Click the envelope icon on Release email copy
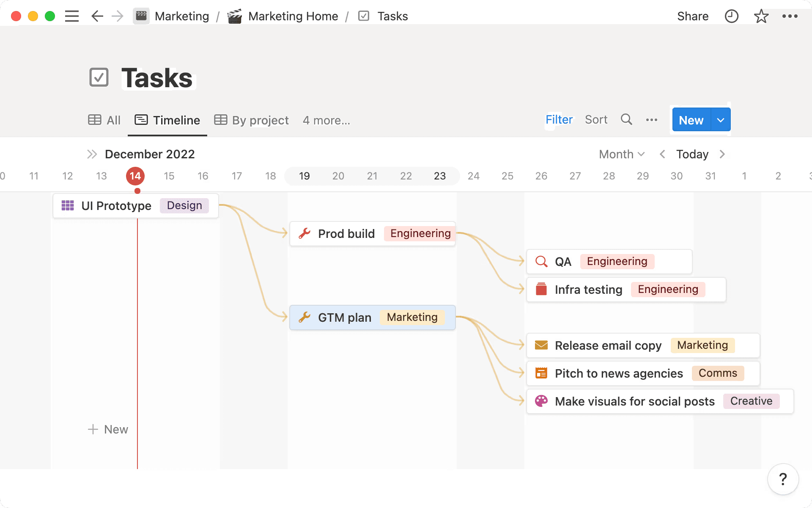812x508 pixels. coord(541,345)
